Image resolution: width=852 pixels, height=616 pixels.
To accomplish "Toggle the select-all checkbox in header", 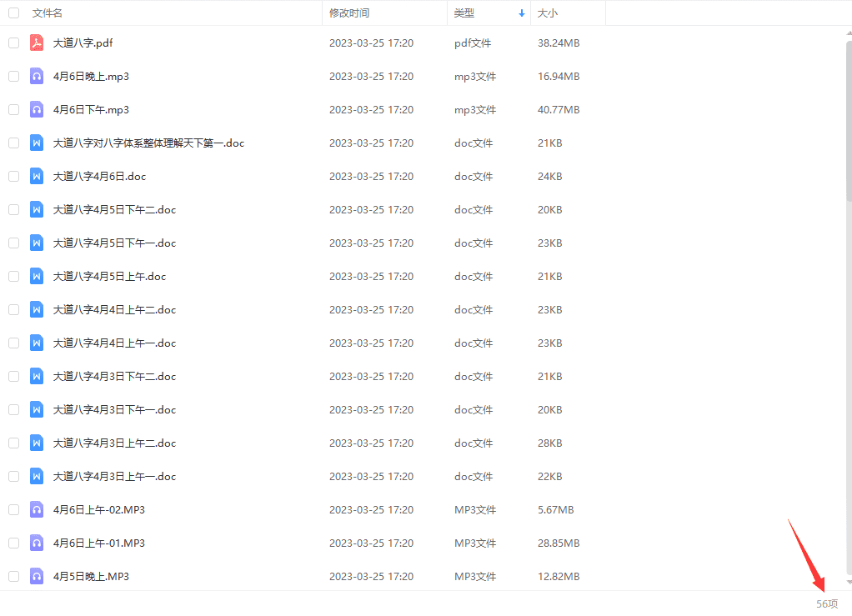I will (x=13, y=13).
